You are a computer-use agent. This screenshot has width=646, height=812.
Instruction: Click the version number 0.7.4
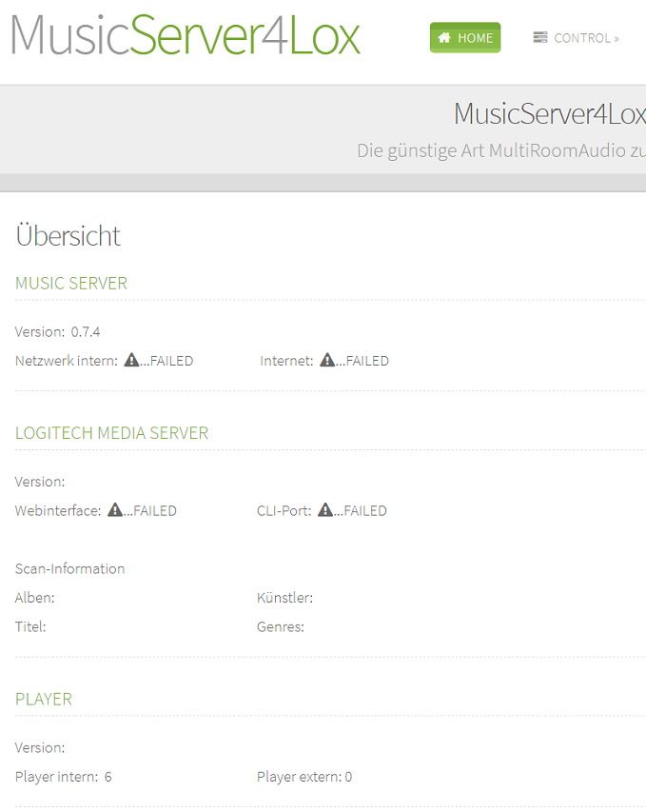coord(86,332)
